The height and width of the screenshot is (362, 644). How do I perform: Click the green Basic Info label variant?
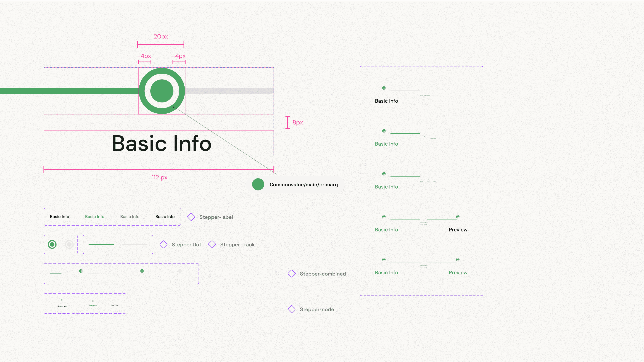94,217
